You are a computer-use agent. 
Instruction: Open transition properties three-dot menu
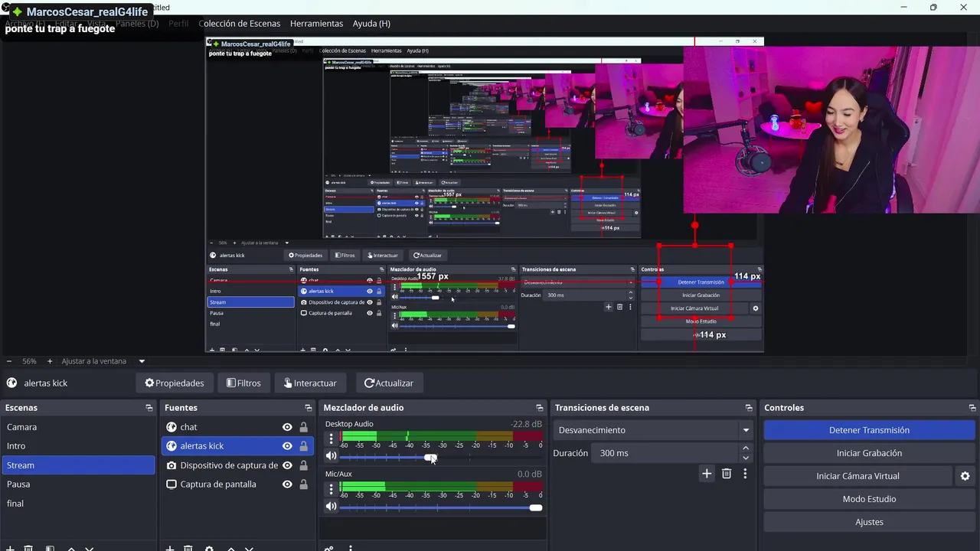(745, 474)
